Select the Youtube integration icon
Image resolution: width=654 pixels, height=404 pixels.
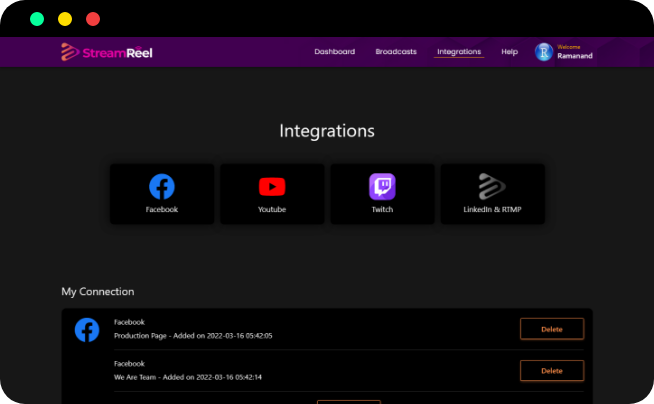(272, 186)
